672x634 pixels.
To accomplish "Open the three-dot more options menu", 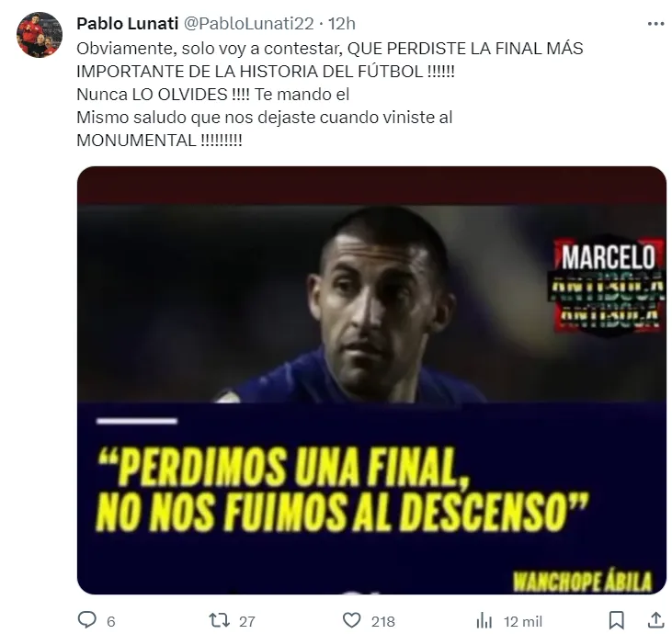I will pyautogui.click(x=655, y=24).
